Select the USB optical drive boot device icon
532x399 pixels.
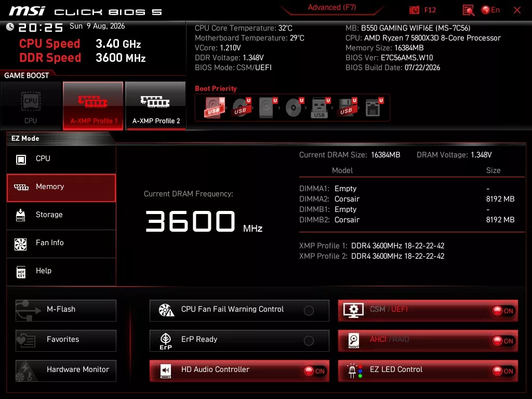click(x=241, y=108)
